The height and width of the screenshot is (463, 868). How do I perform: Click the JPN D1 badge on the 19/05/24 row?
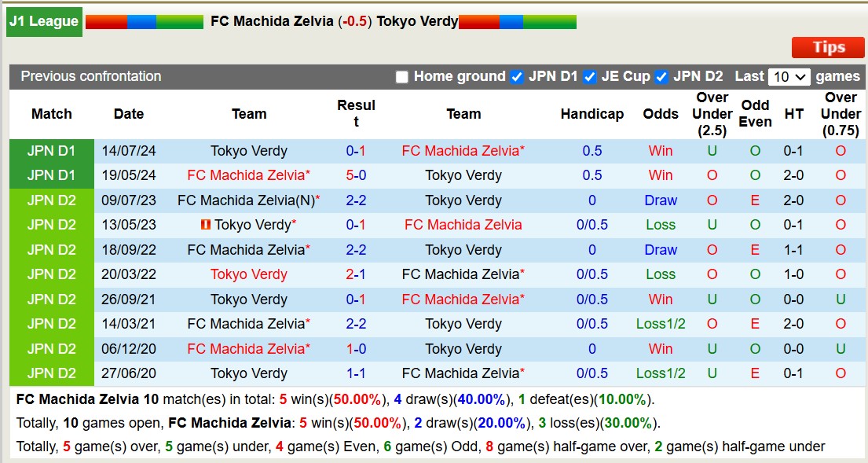[x=50, y=175]
